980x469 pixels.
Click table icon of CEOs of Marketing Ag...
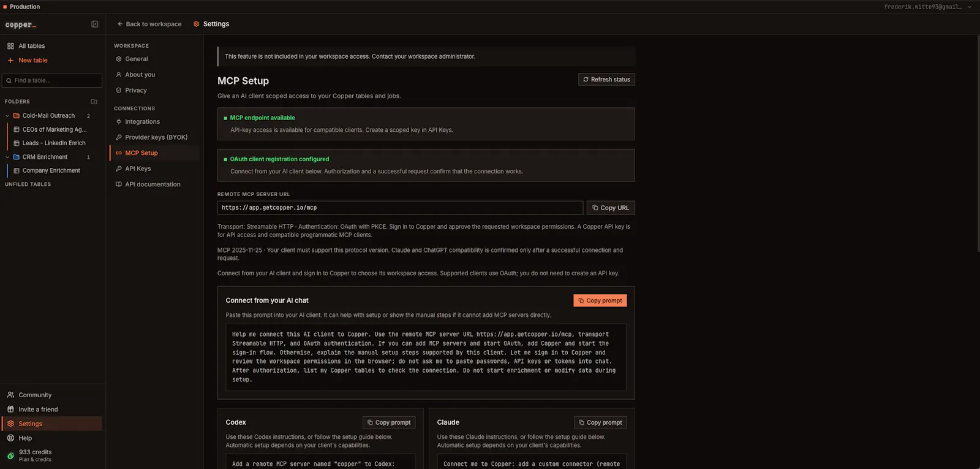pos(17,129)
